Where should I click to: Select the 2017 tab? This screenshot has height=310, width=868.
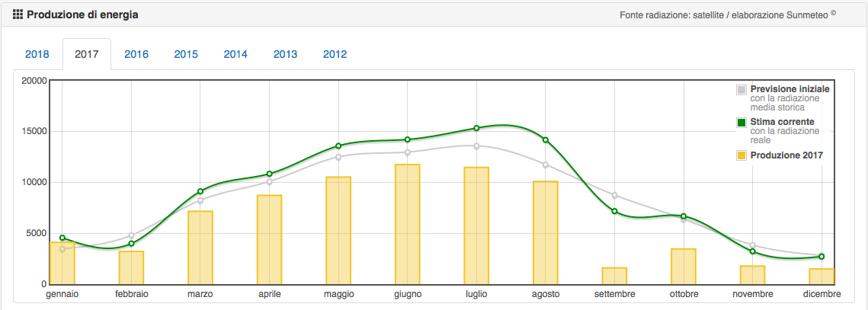(x=87, y=54)
